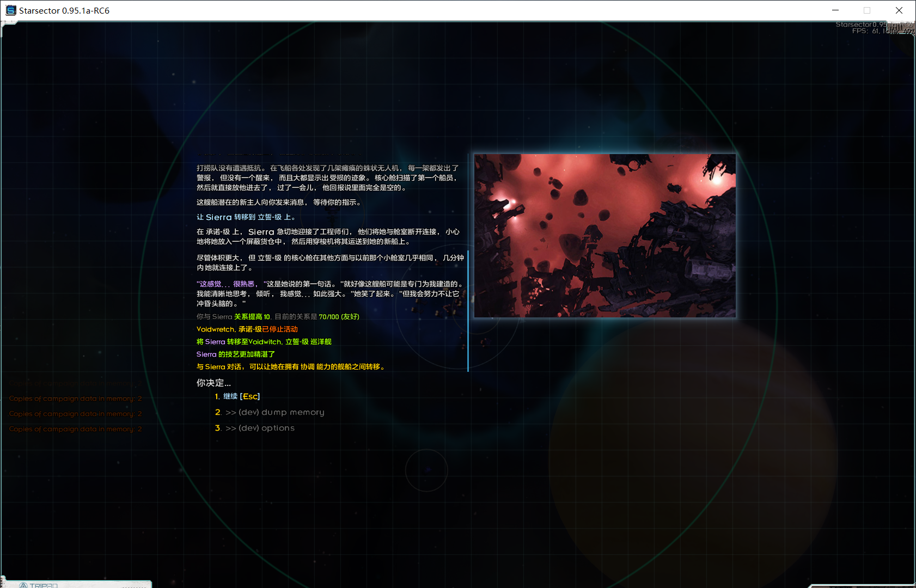This screenshot has width=916, height=588.
Task: Click the FPS counter readout
Action: 866,31
